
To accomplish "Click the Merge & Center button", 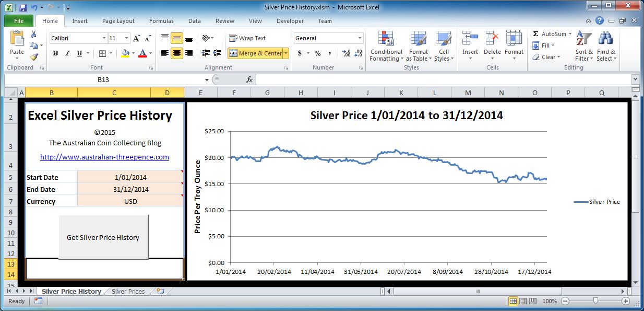I will pyautogui.click(x=256, y=53).
